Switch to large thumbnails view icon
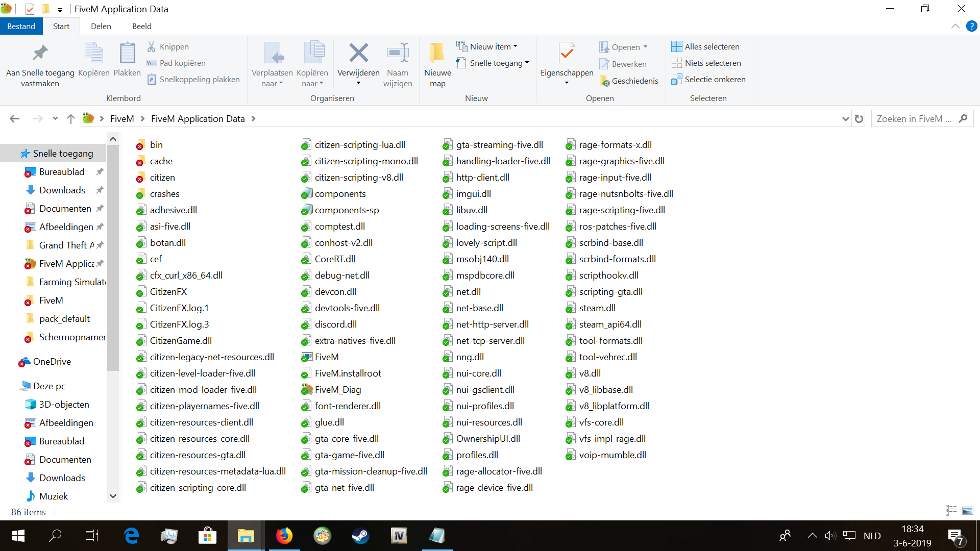The image size is (980, 551). 967,511
